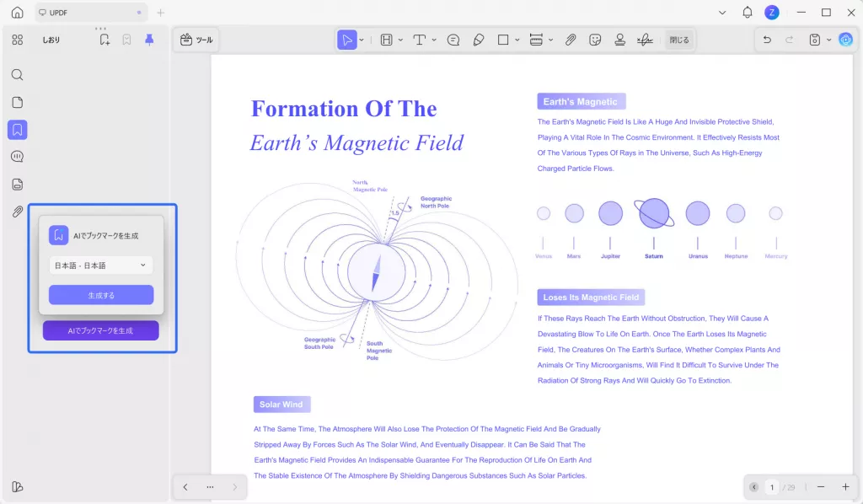863x504 pixels.
Task: Click the Jupiter planet label
Action: pos(610,256)
